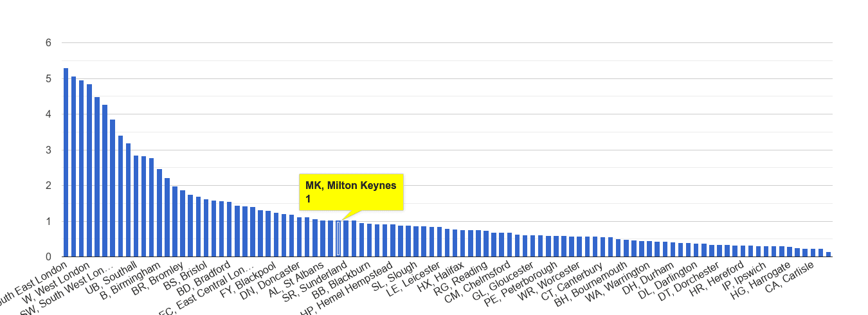Image resolution: width=868 pixels, height=315 pixels.
Task: Click the IP, Ipswich axis label
Action: 746,277
